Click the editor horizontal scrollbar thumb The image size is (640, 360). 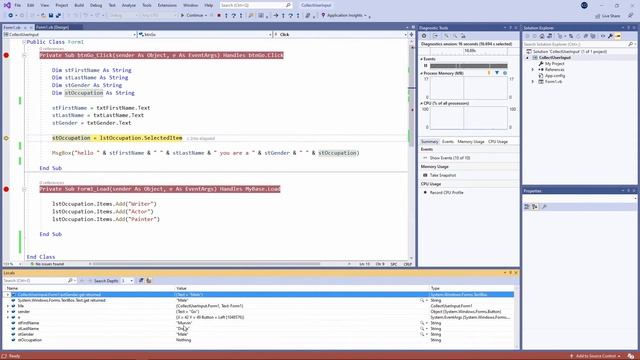coord(207,264)
